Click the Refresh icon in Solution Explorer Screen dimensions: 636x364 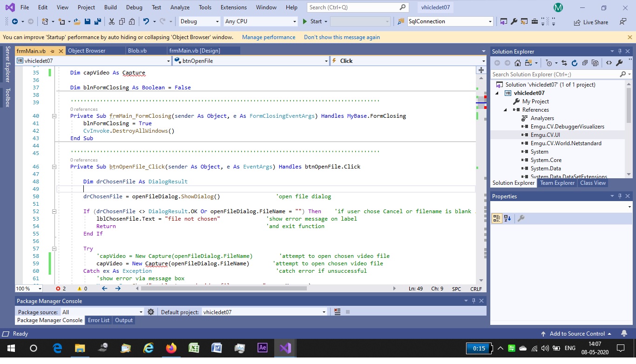(x=574, y=63)
